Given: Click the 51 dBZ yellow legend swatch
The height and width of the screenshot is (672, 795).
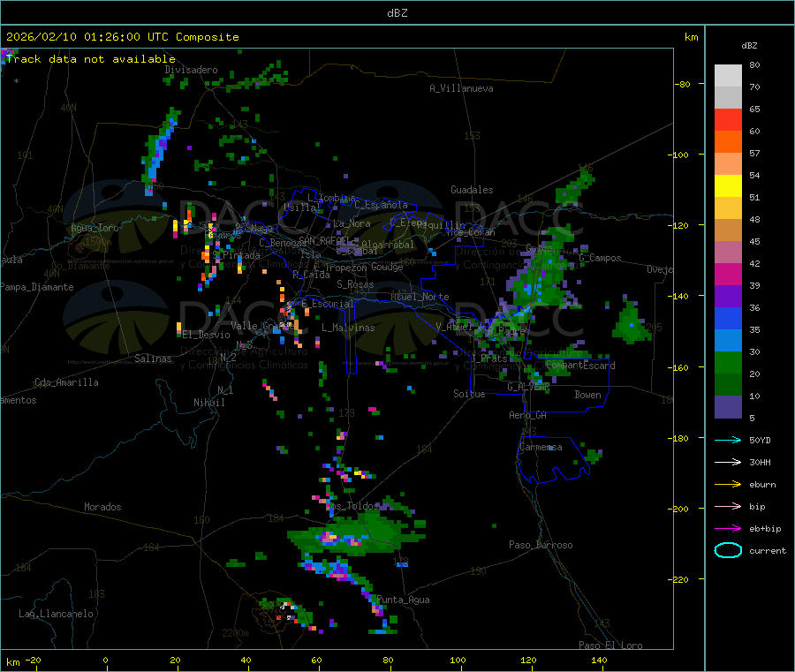Looking at the screenshot, I should point(728,186).
